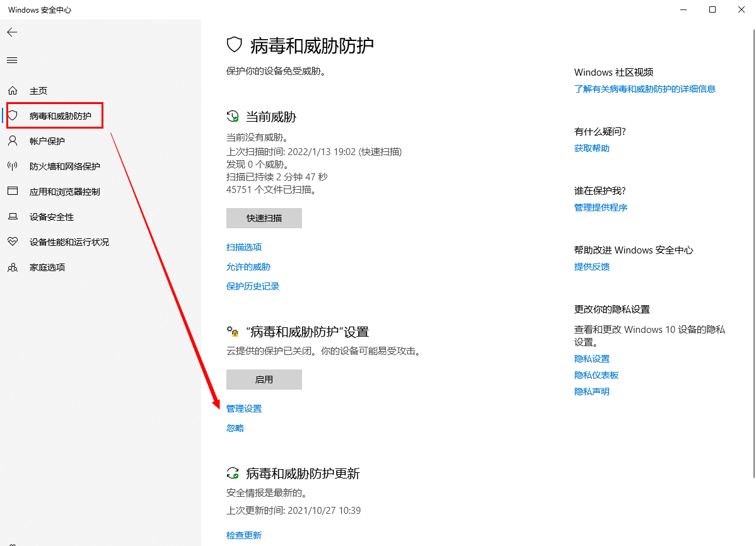Click the vertical scrollbar on right edge
This screenshot has width=756, height=546.
[754, 253]
